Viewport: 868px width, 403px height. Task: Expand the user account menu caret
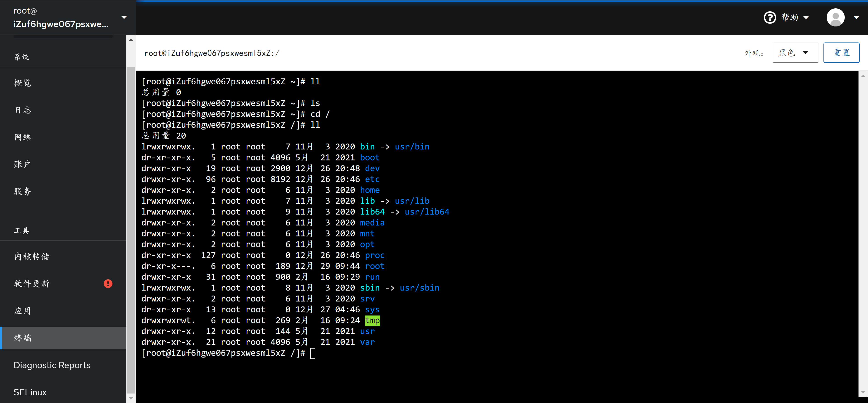856,17
